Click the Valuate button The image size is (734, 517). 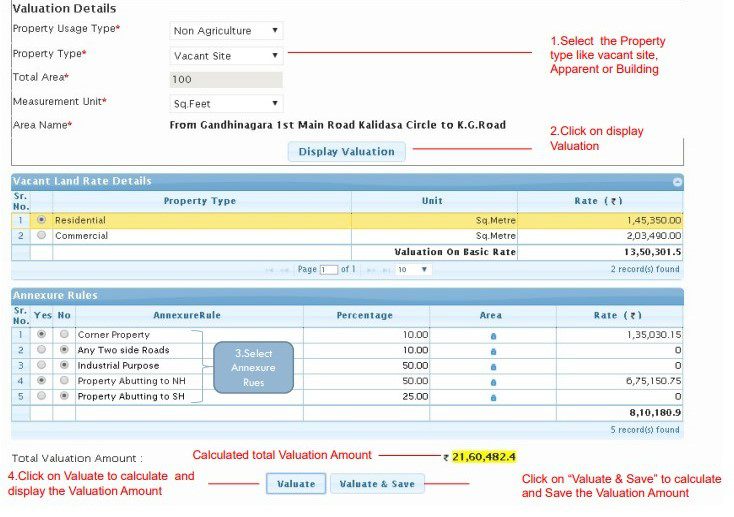tap(296, 484)
